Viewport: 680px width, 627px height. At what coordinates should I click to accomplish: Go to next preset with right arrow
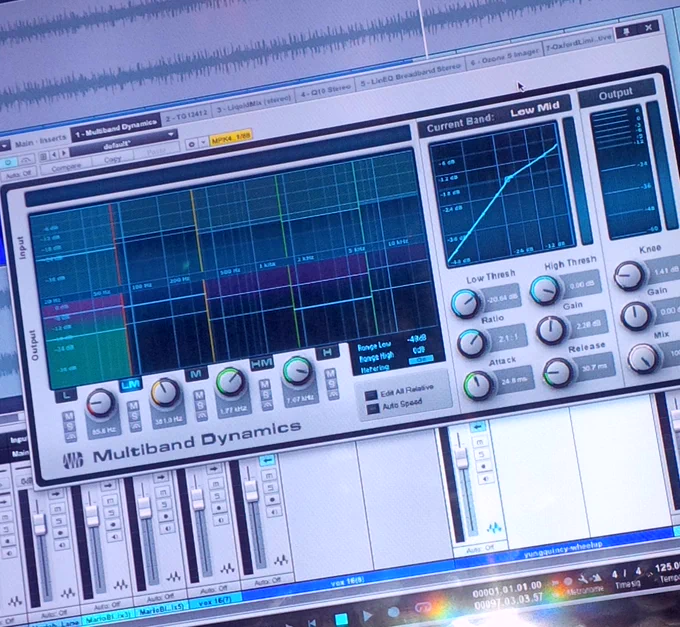(64, 153)
